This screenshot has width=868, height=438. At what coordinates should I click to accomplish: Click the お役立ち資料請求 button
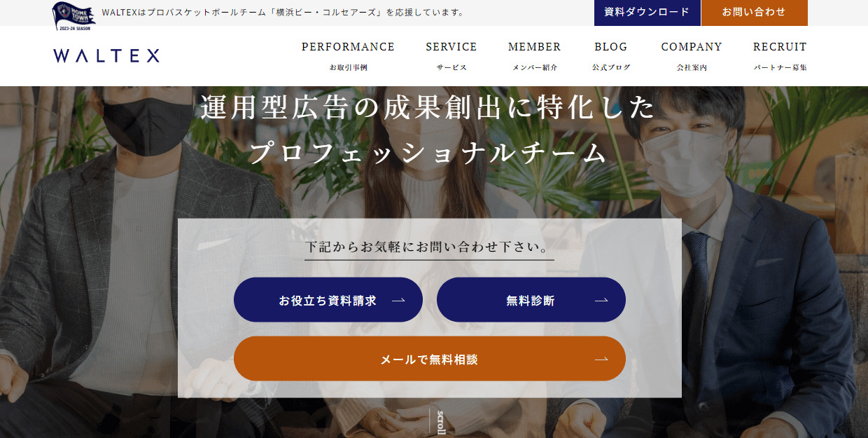328,300
